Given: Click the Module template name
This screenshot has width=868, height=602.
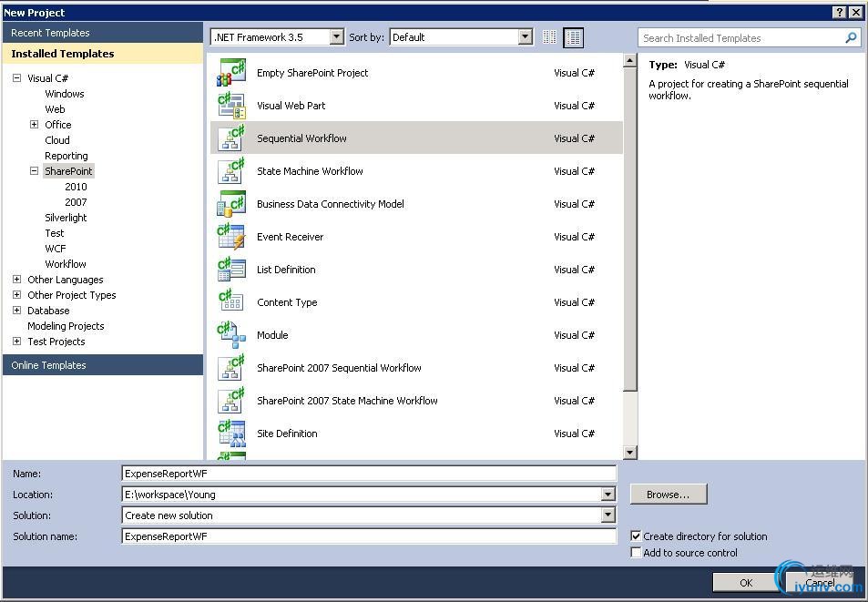Looking at the screenshot, I should point(272,335).
